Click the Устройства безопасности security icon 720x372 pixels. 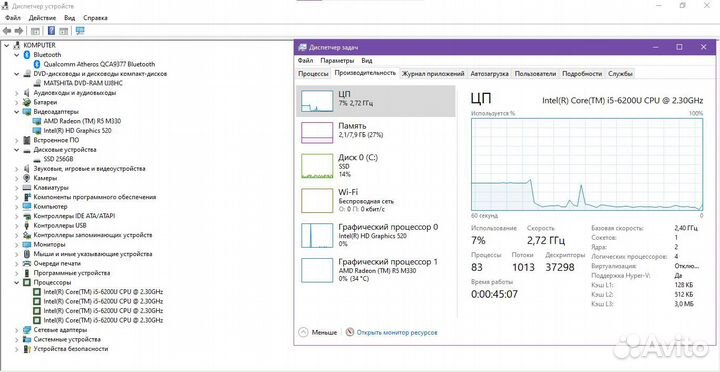click(27, 349)
